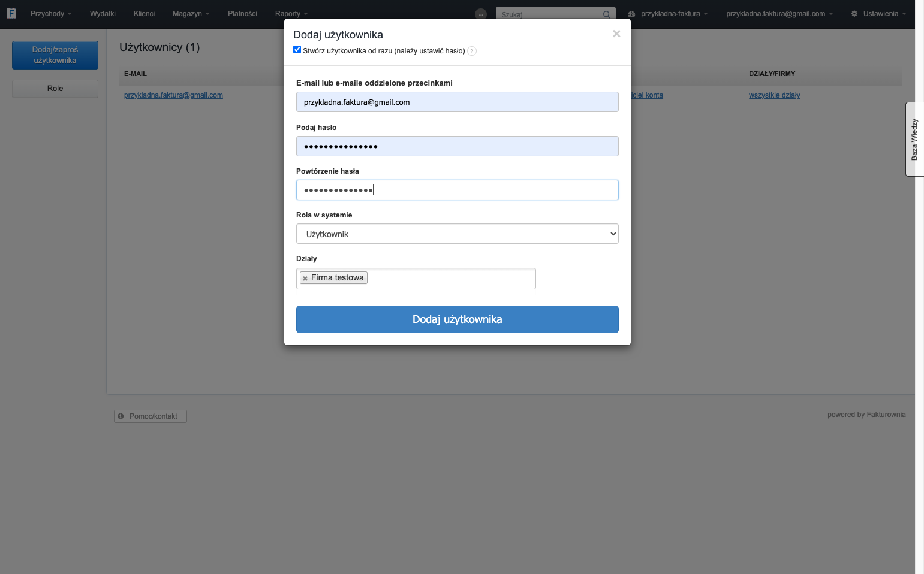Click Dodaj/zaproś użytkownika sidebar button
The height and width of the screenshot is (574, 924).
pyautogui.click(x=55, y=55)
